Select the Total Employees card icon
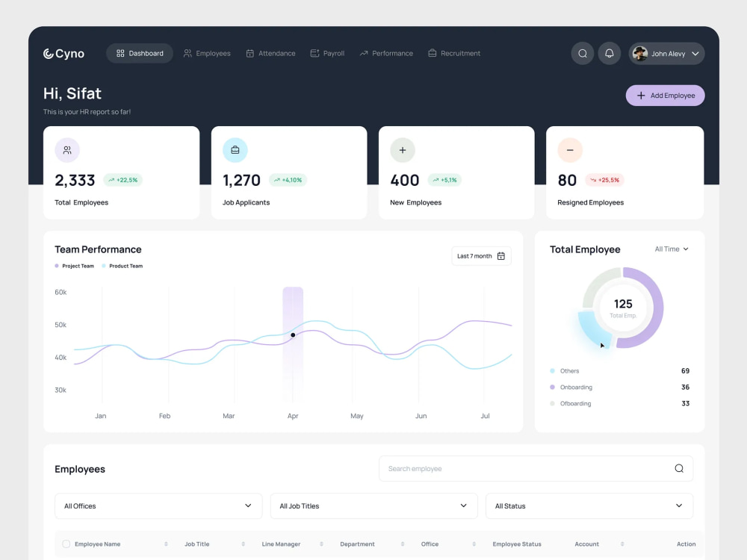747x560 pixels. (x=67, y=150)
